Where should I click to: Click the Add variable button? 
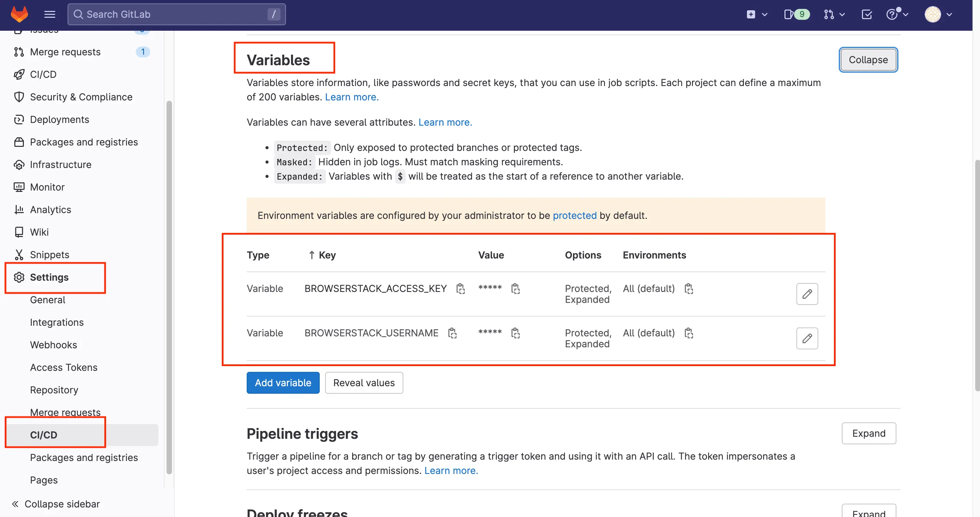coord(283,382)
